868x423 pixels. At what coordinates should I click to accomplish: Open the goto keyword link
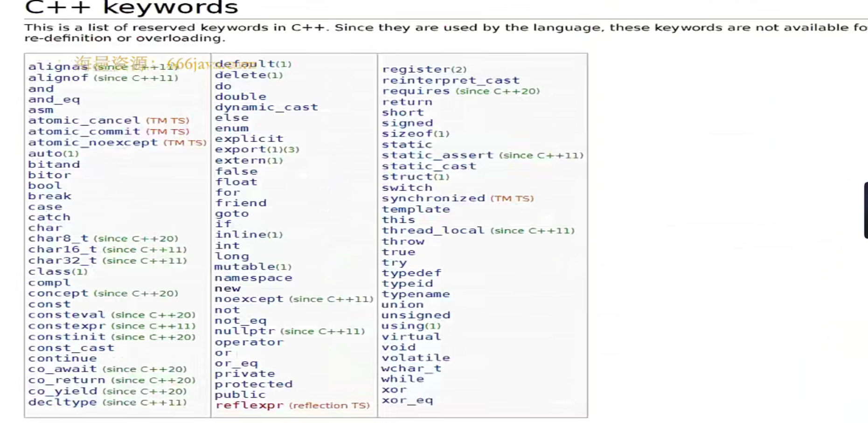pyautogui.click(x=232, y=214)
